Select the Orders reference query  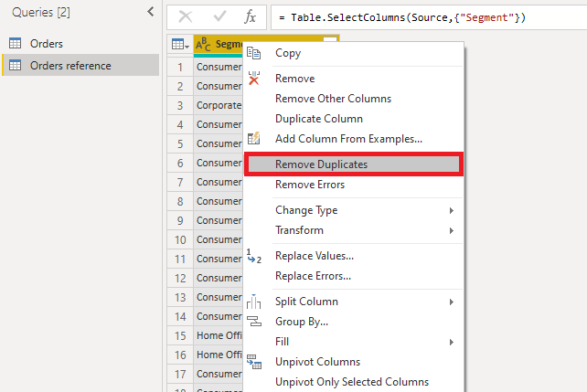click(70, 65)
